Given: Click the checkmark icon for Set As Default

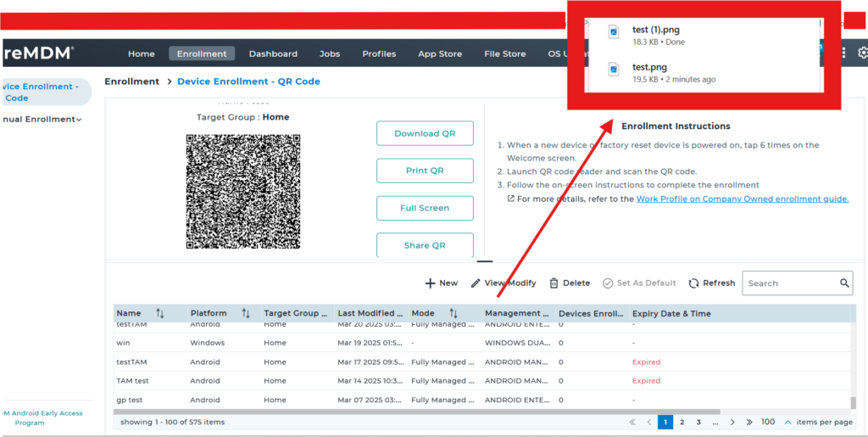Looking at the screenshot, I should [607, 283].
